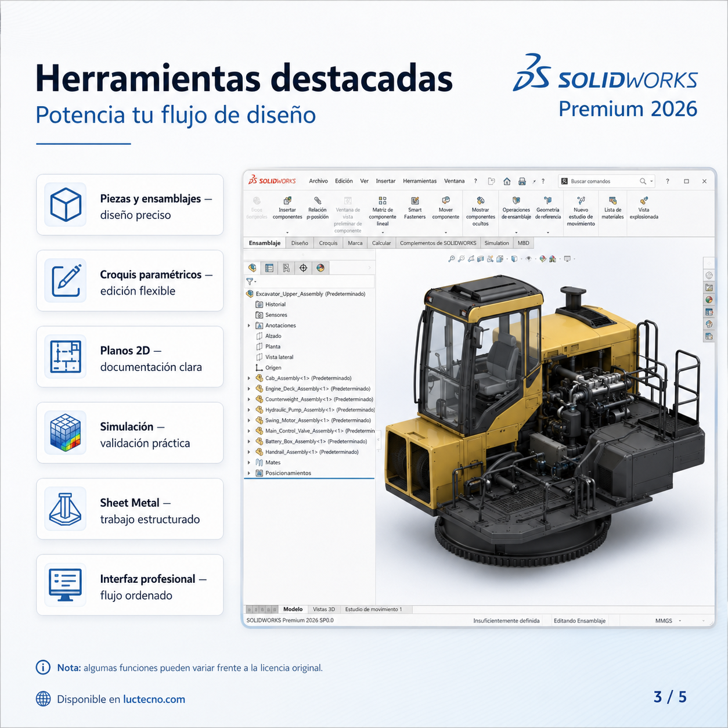Image resolution: width=728 pixels, height=728 pixels.
Task: Click the Home icon in title bar
Action: [507, 181]
